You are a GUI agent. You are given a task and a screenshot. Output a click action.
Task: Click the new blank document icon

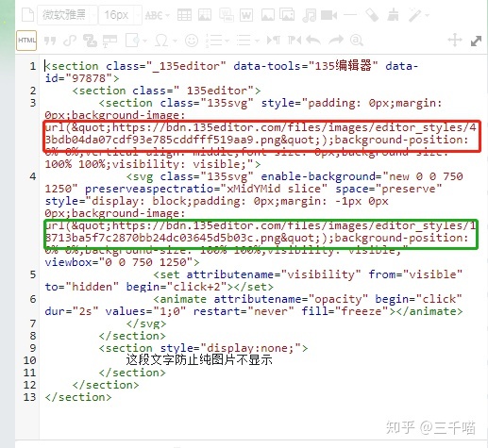27,15
